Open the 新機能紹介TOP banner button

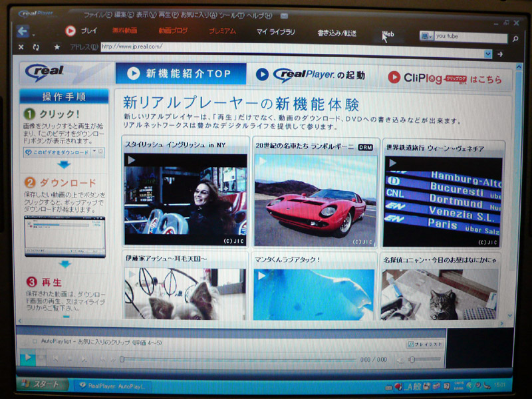click(180, 73)
